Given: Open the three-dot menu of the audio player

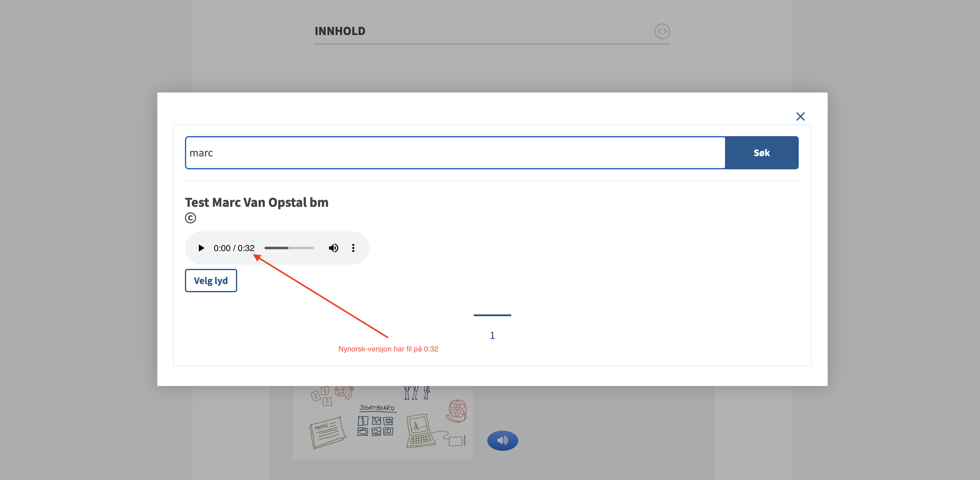Looking at the screenshot, I should pyautogui.click(x=353, y=248).
